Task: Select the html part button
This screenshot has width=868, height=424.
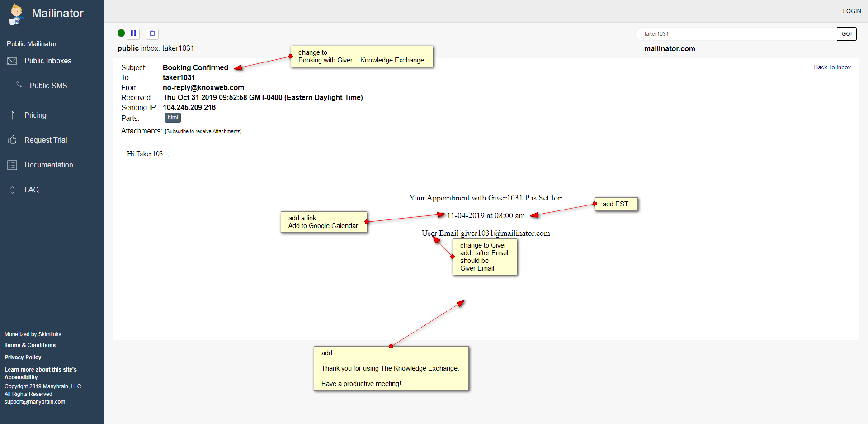Action: click(x=173, y=118)
